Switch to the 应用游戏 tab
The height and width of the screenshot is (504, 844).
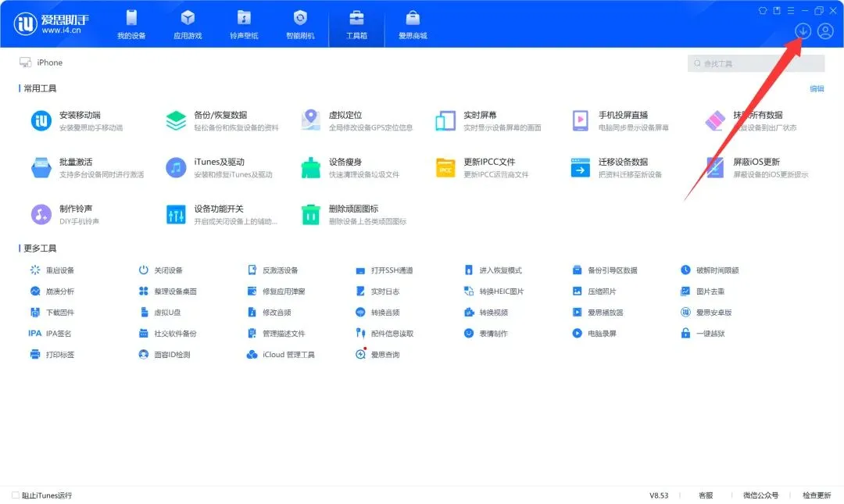pyautogui.click(x=188, y=24)
